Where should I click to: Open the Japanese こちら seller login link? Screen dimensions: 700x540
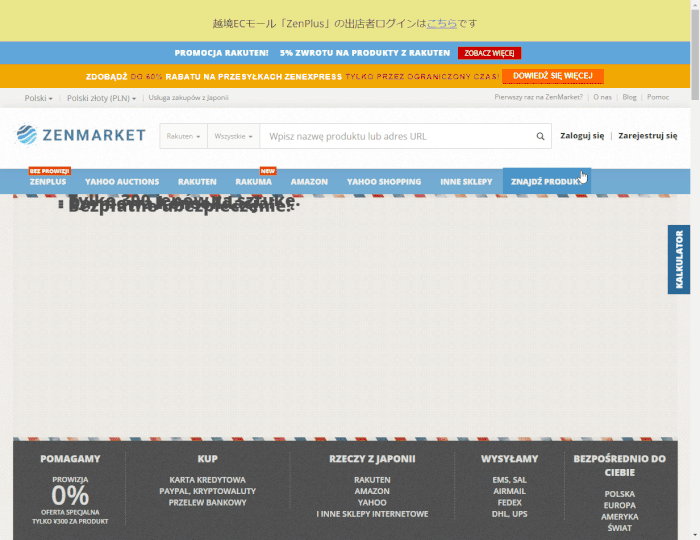coord(442,23)
